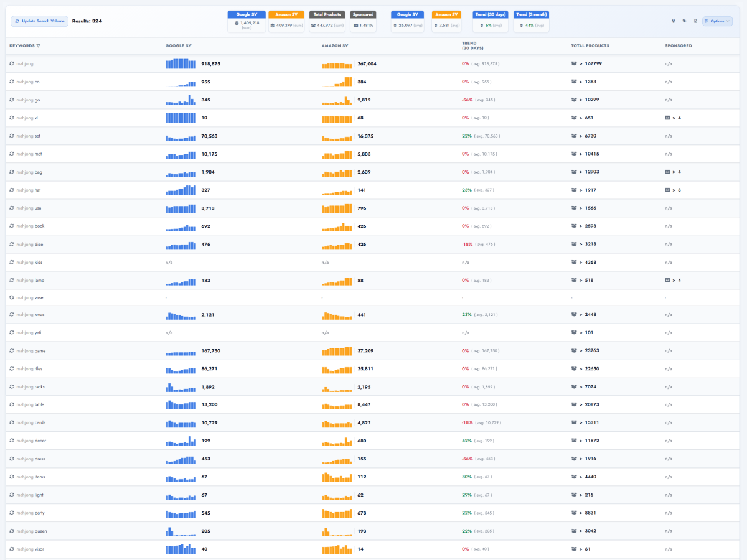The width and height of the screenshot is (747, 560).
Task: Click the plug-shaped icon left of the tag icon
Action: [x=674, y=21]
